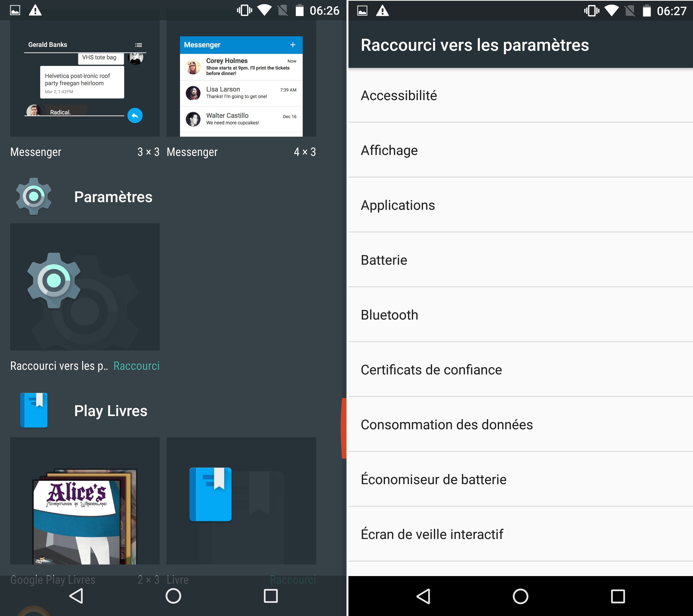Screen dimensions: 693x616
Task: Open Économiseur de batterie settings
Action: (520, 480)
